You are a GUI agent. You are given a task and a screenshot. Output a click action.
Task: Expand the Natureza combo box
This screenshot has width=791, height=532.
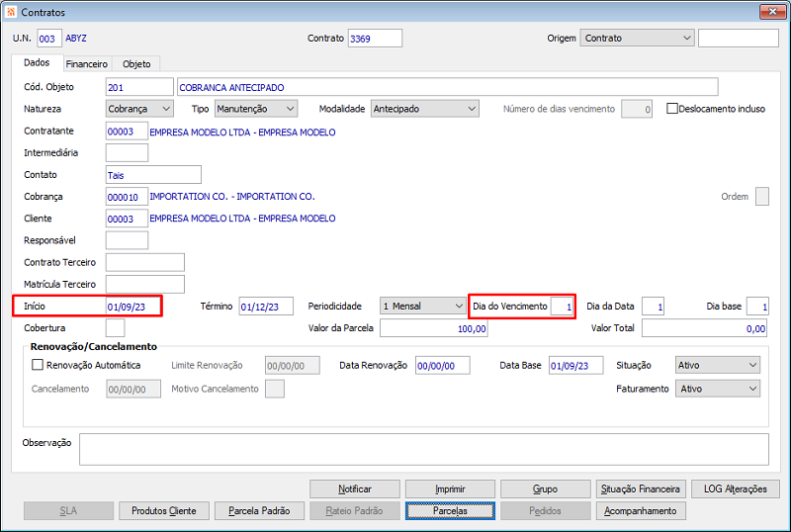pos(139,109)
